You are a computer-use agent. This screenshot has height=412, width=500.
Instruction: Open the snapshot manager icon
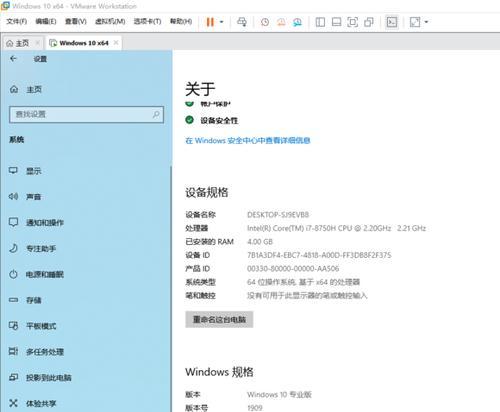pyautogui.click(x=297, y=22)
